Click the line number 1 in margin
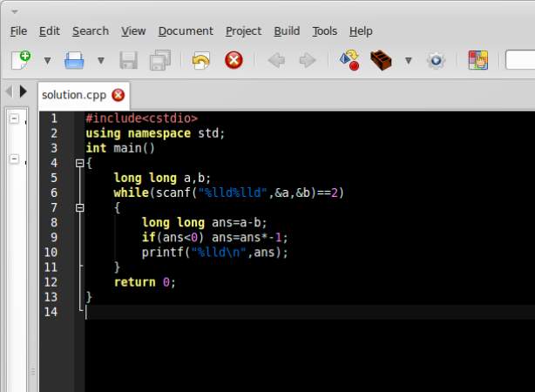The image size is (535, 392). (x=54, y=118)
